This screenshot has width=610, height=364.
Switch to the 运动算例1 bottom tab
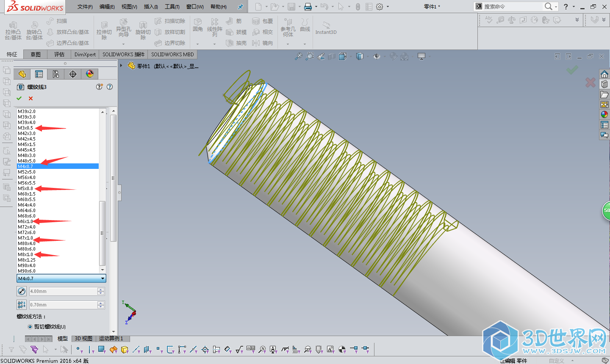[x=111, y=338]
